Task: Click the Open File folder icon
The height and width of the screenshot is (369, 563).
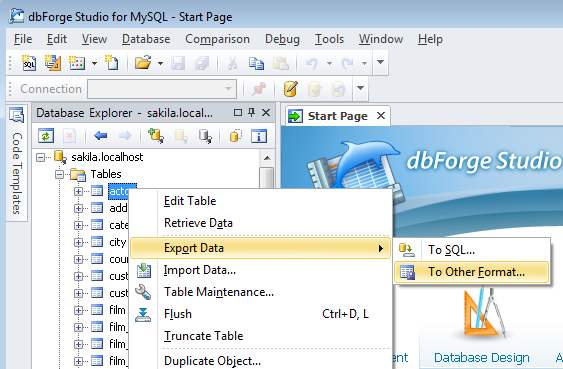Action: [143, 63]
